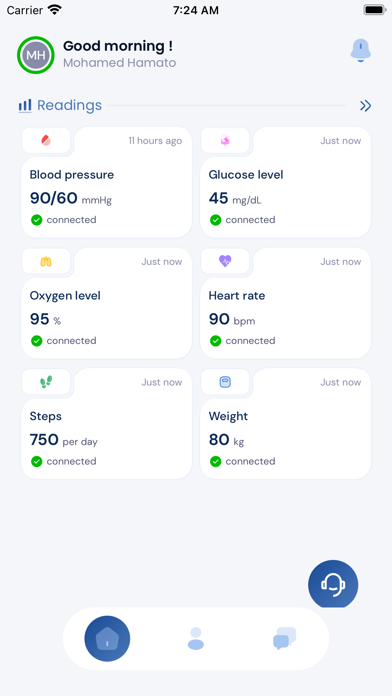Click Heart rate connected green checkmark
This screenshot has height=696, width=392.
click(x=215, y=340)
